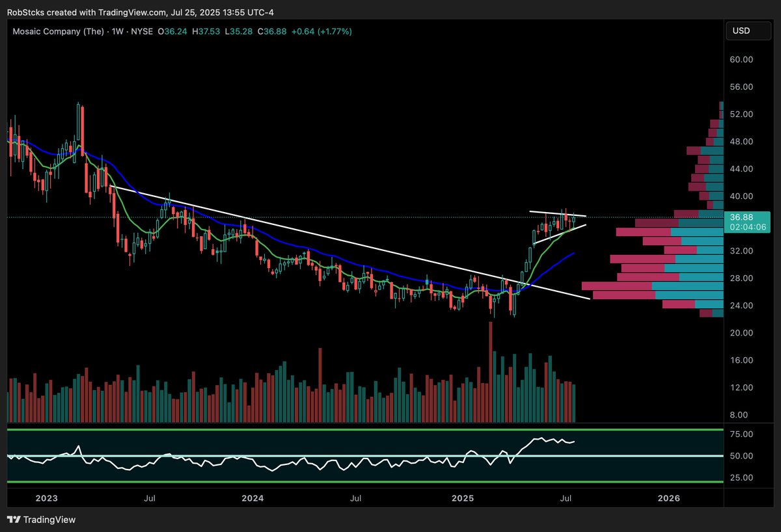Click the 28.00 price axis label
This screenshot has width=781, height=532.
[741, 278]
